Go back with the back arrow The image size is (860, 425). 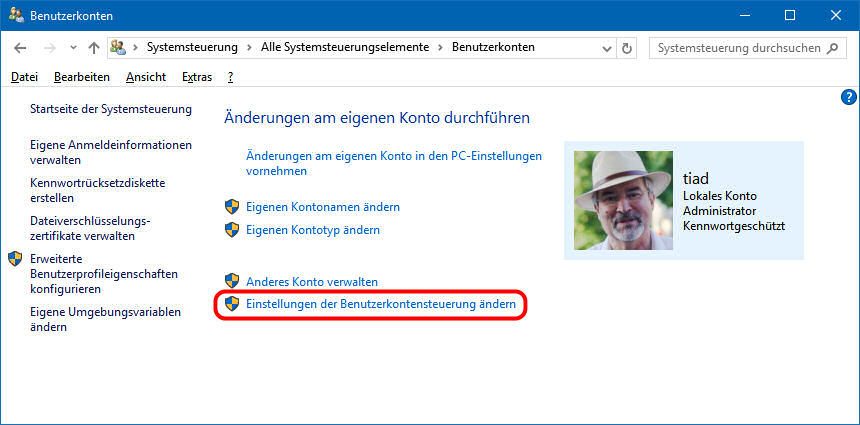(21, 48)
